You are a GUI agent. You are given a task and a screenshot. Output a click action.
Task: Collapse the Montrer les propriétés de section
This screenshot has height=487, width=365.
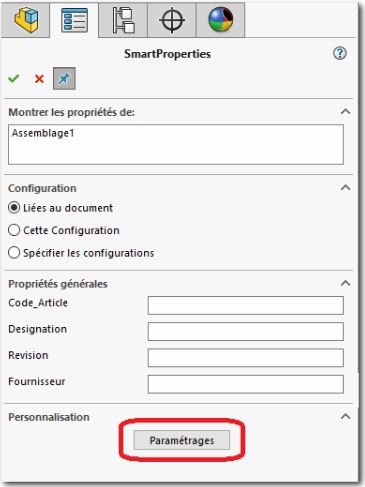click(345, 111)
